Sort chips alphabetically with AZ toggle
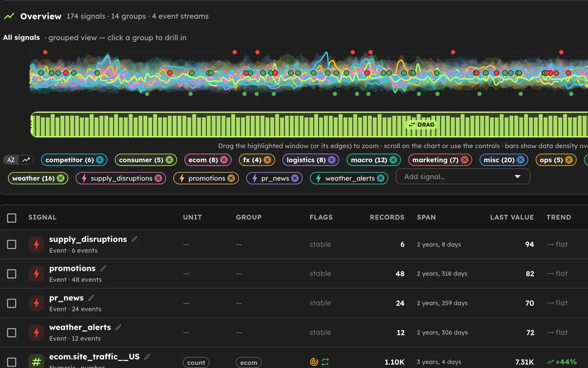Image resolution: width=588 pixels, height=368 pixels. (x=11, y=160)
